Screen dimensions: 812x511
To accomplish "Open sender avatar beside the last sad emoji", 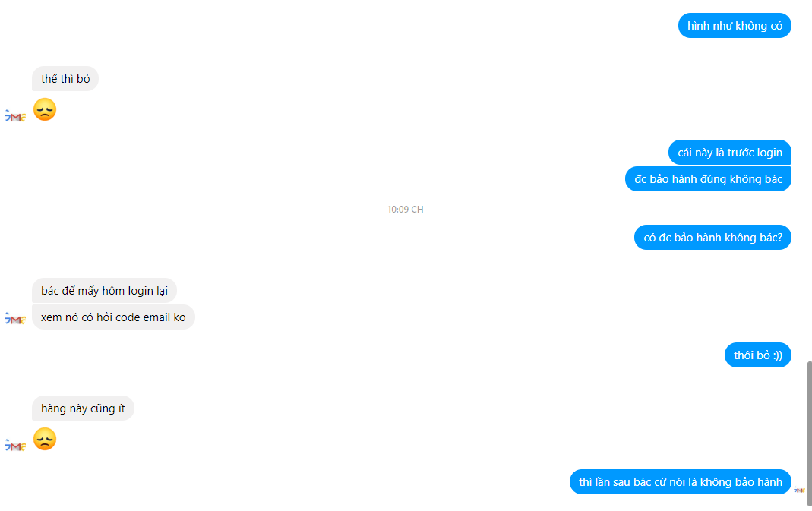I will 15,445.
